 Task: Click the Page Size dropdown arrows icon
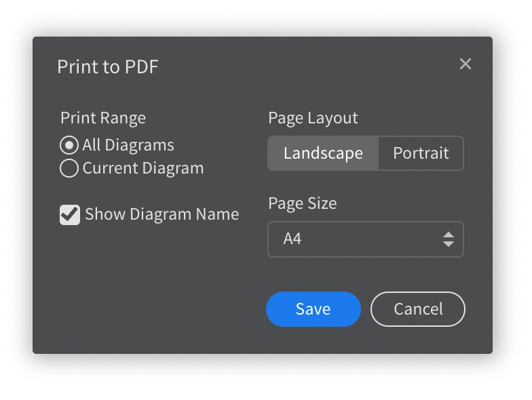pos(448,239)
